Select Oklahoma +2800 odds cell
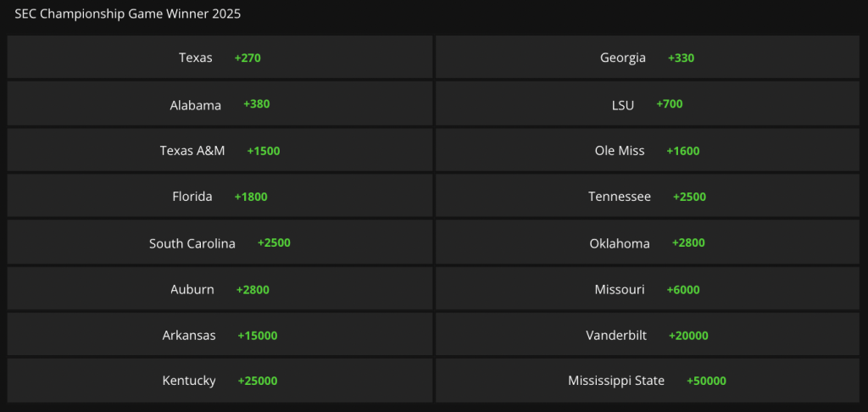 [647, 242]
